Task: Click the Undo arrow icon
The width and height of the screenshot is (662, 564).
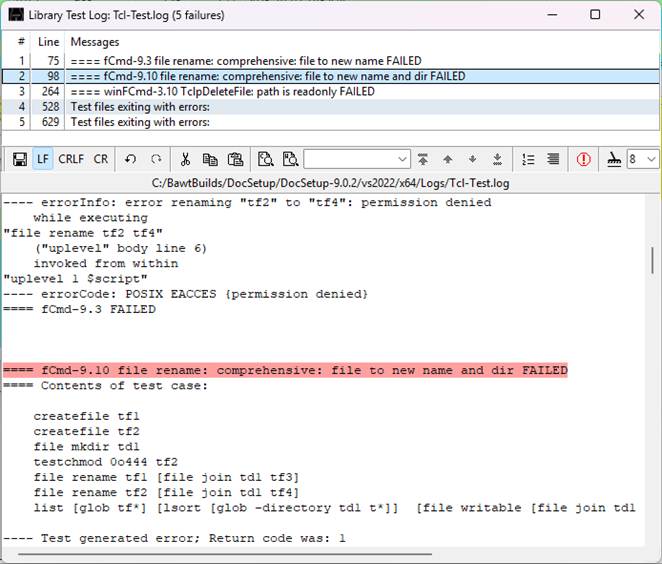Action: tap(130, 159)
